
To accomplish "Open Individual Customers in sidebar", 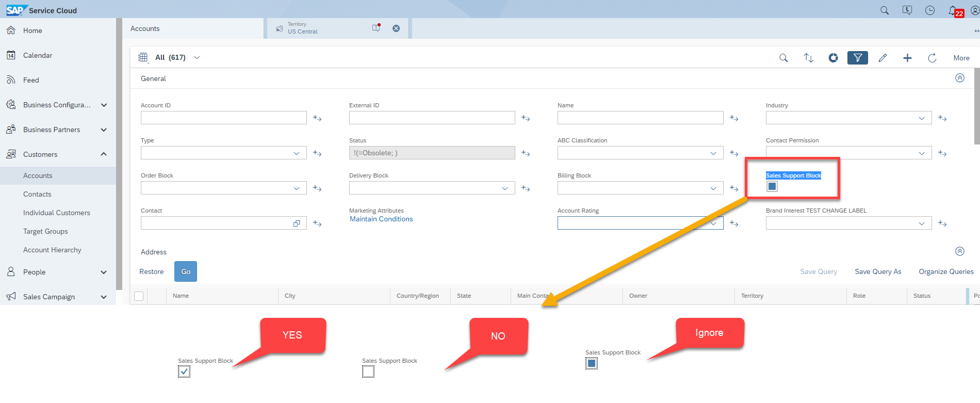I will (x=57, y=213).
